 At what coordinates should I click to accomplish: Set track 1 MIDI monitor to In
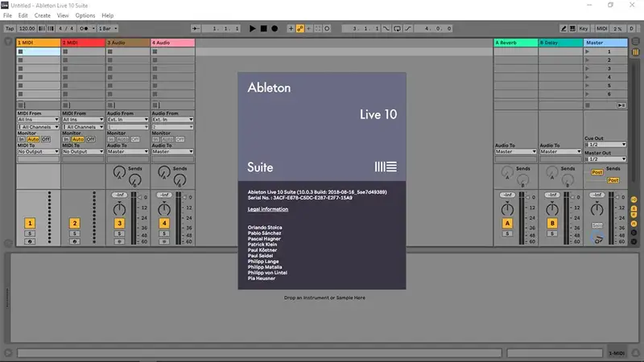[x=22, y=139]
